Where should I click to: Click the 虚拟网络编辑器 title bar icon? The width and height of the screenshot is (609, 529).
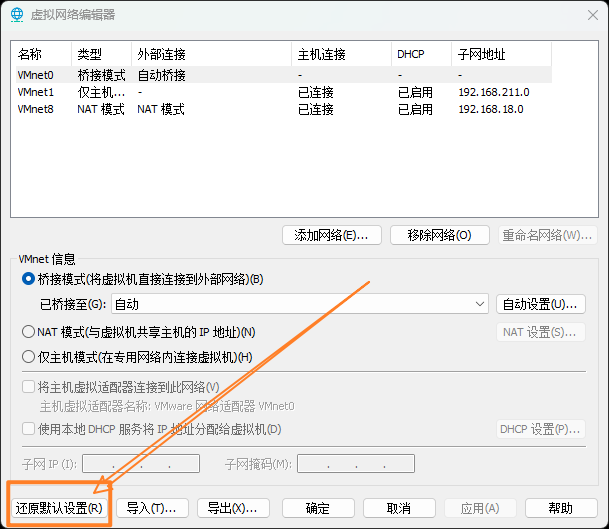click(16, 14)
